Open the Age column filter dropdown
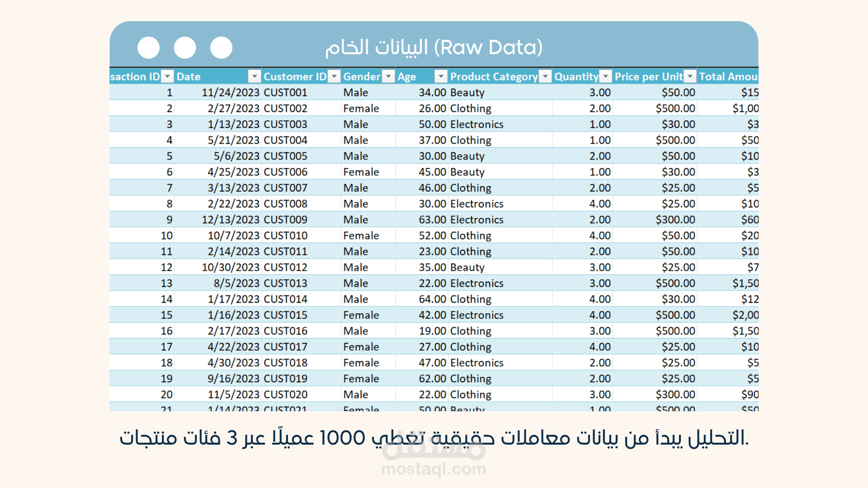Viewport: 868px width, 488px height. tap(441, 76)
